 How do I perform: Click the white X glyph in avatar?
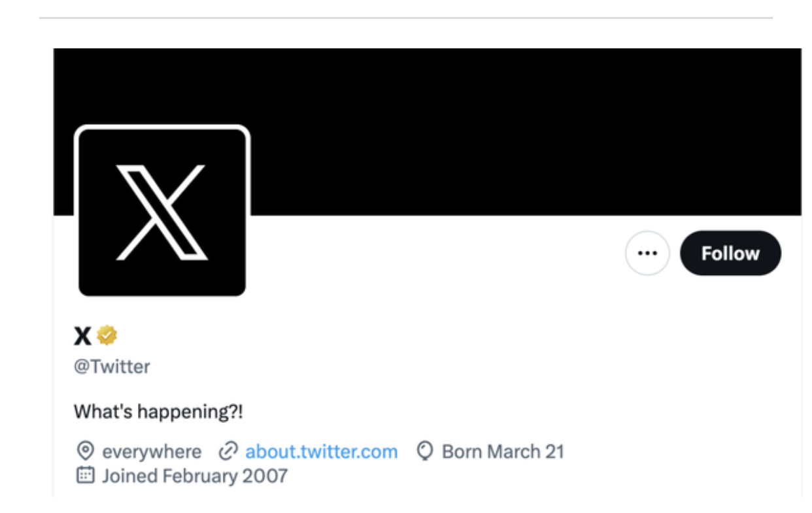point(161,212)
